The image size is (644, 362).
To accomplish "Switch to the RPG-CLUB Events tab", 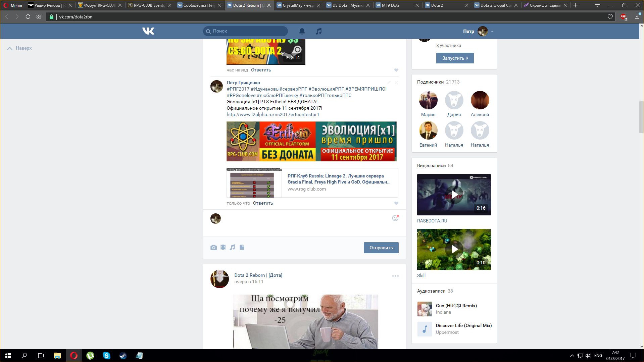I will pos(149,5).
